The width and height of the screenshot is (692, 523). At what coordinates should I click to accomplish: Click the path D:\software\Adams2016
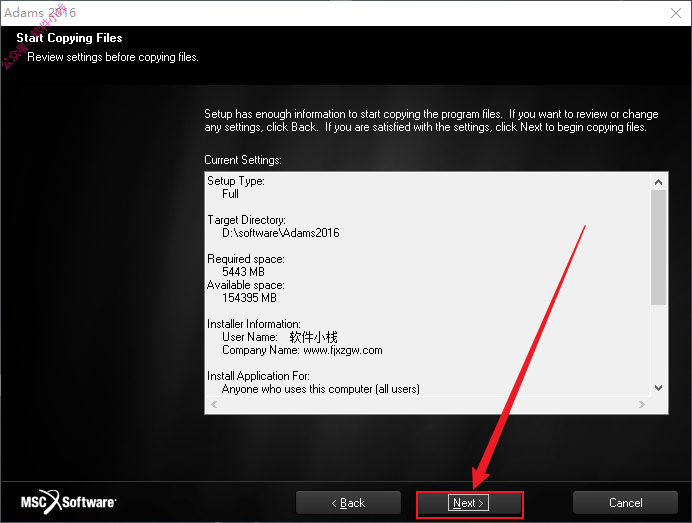point(281,233)
